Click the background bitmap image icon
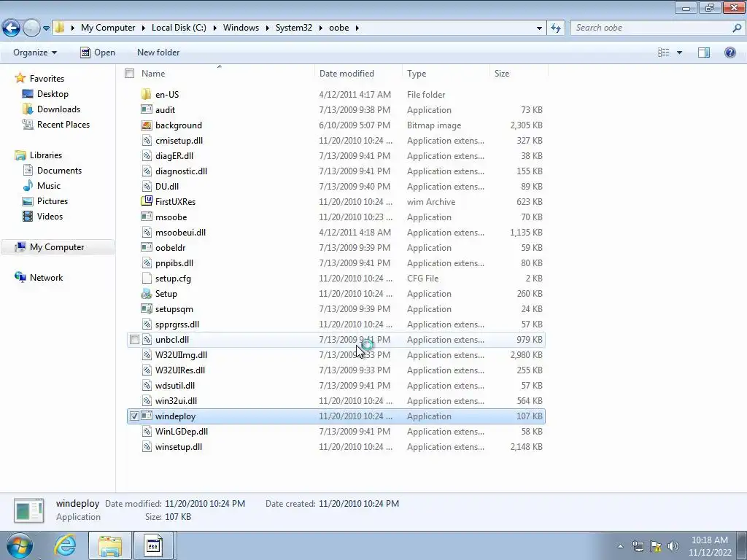The width and height of the screenshot is (747, 560). coord(146,125)
